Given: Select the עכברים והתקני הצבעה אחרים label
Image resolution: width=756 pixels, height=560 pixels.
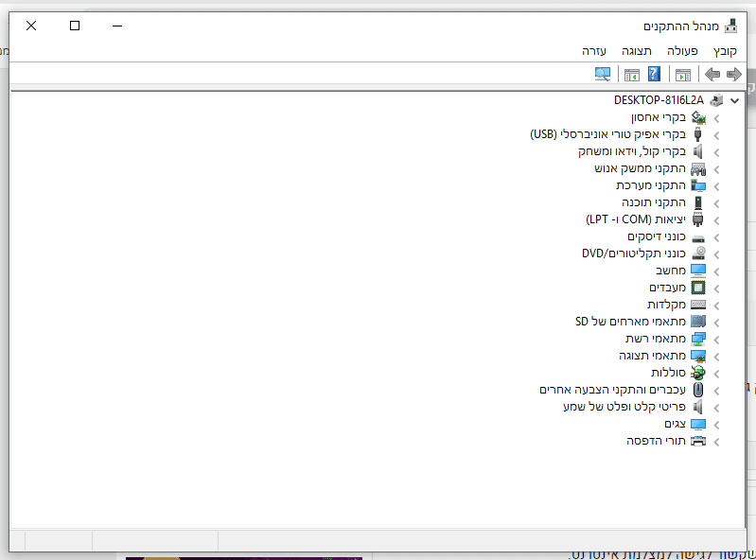Looking at the screenshot, I should (612, 390).
